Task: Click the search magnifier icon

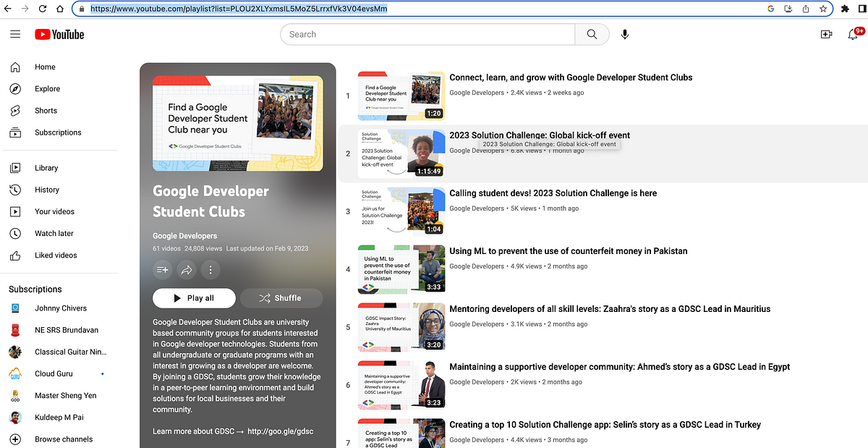Action: pos(592,33)
